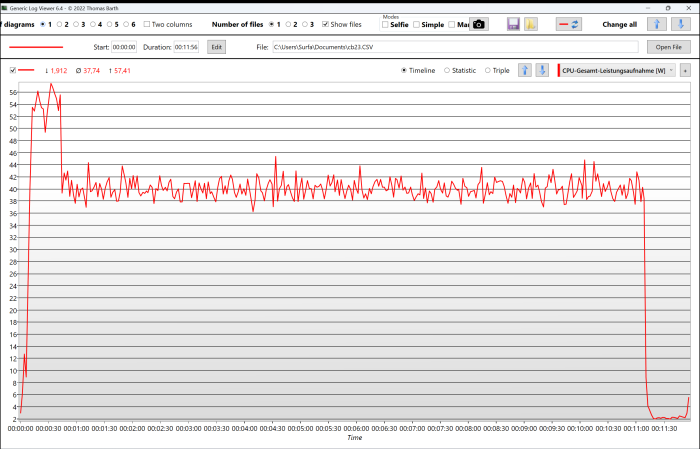
Task: Click red color bar beside sensor dropdown
Action: [x=558, y=71]
